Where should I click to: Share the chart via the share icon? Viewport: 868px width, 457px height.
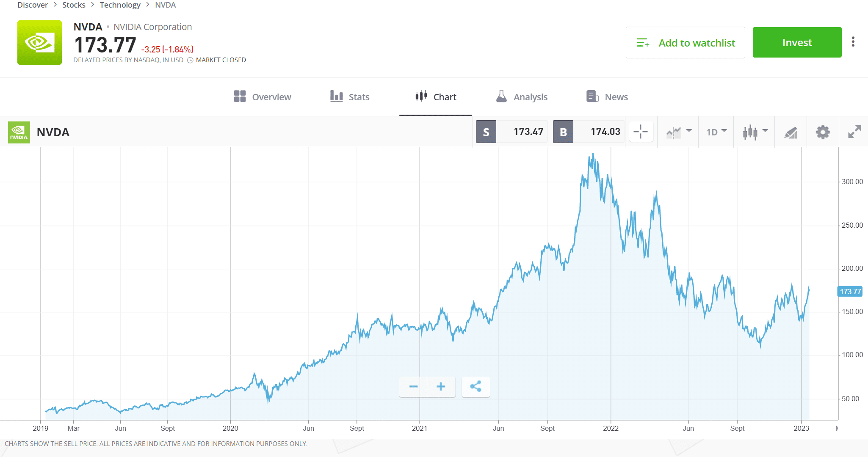475,386
